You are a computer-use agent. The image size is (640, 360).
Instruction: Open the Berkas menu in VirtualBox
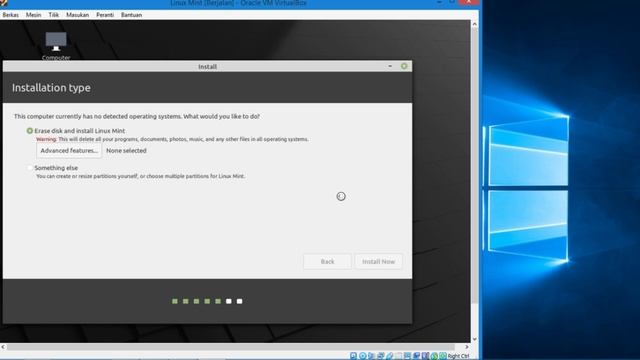[11, 15]
